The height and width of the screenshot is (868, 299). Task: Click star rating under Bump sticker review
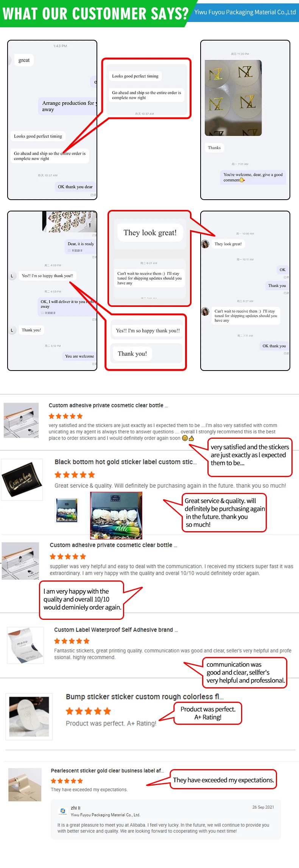(x=88, y=711)
